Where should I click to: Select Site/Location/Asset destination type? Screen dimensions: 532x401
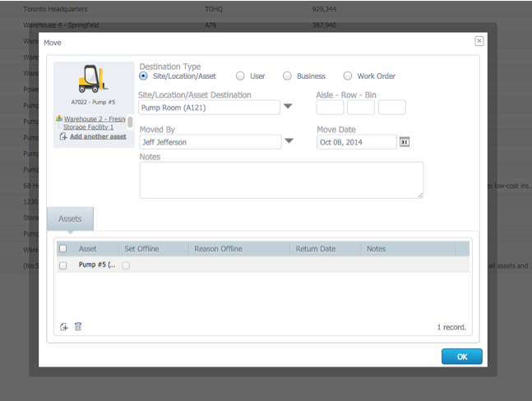pyautogui.click(x=144, y=76)
